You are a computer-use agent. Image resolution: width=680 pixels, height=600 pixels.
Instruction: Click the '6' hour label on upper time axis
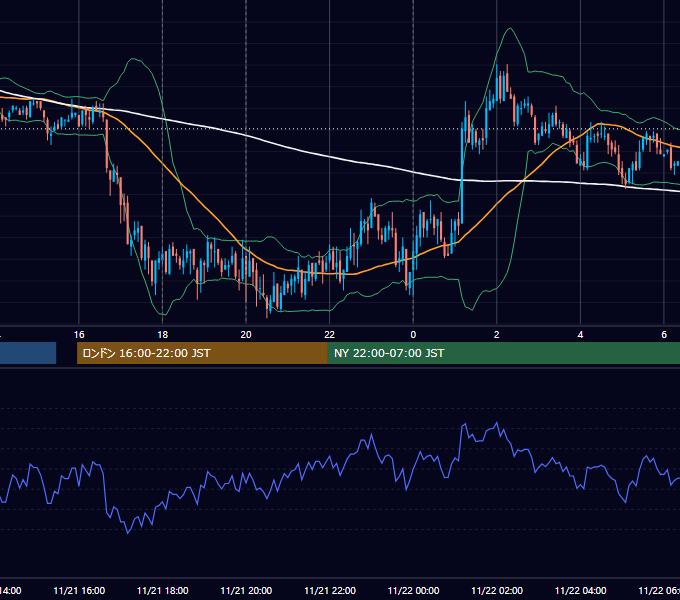[664, 335]
